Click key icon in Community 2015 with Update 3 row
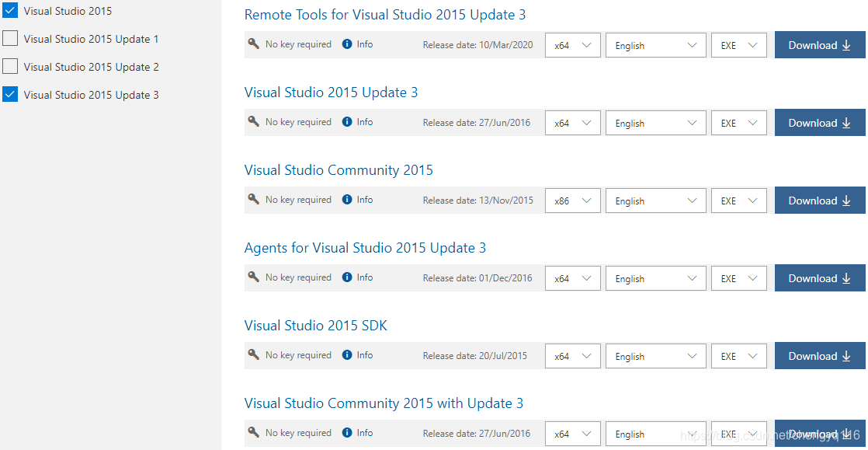Screen dimensions: 868x450 click(254, 432)
